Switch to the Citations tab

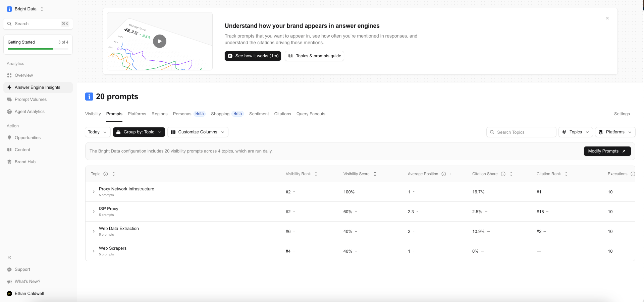coord(282,114)
